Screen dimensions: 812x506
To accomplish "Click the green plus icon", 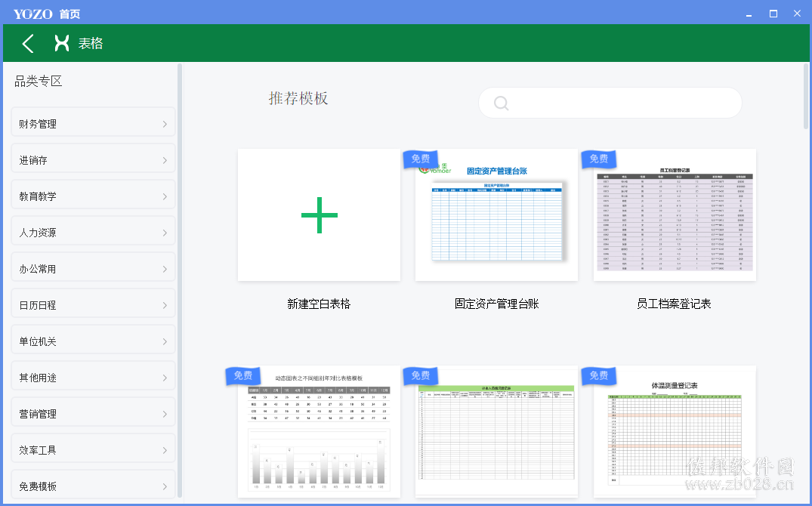I will coord(319,215).
